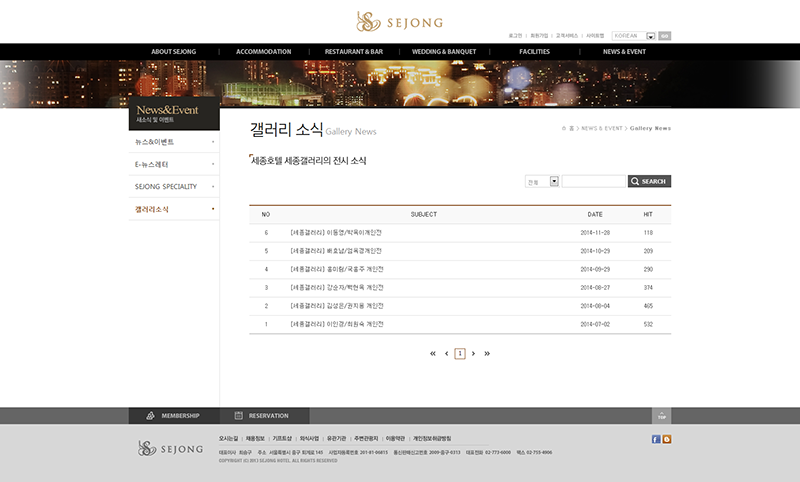
Task: Click the 회원가입 link at the top
Action: coord(539,36)
